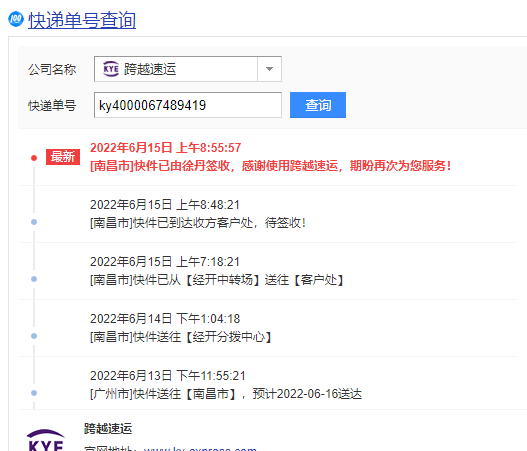Screen dimensions: 527x451
Task: Click the large KYE company logo
Action: [46, 440]
